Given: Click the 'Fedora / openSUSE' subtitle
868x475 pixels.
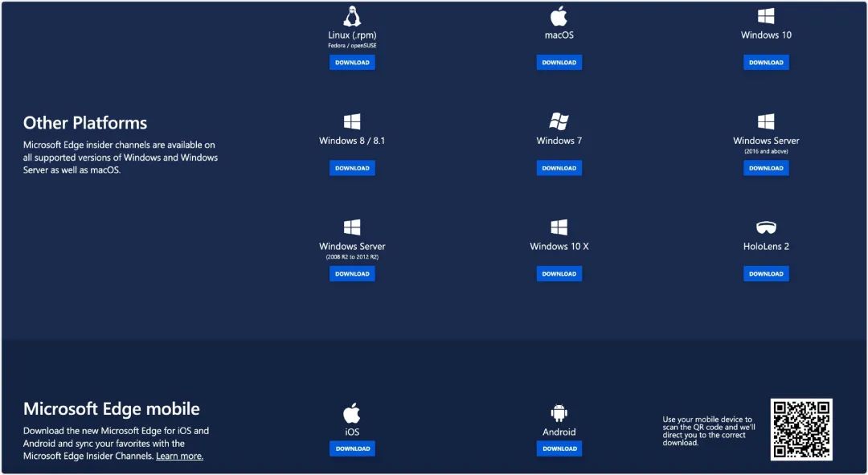Looking at the screenshot, I should (x=352, y=46).
